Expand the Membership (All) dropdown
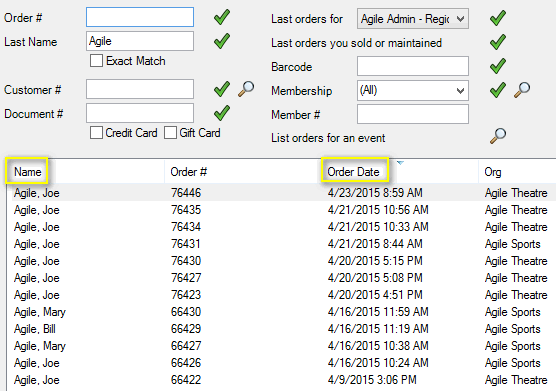This screenshot has width=556, height=391. 413,91
